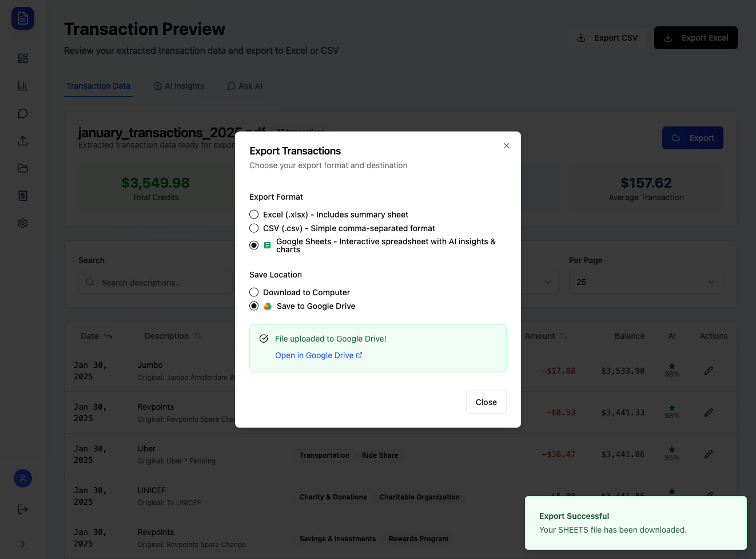Image resolution: width=756 pixels, height=559 pixels.
Task: Open the folder icon in sidebar
Action: tap(23, 168)
